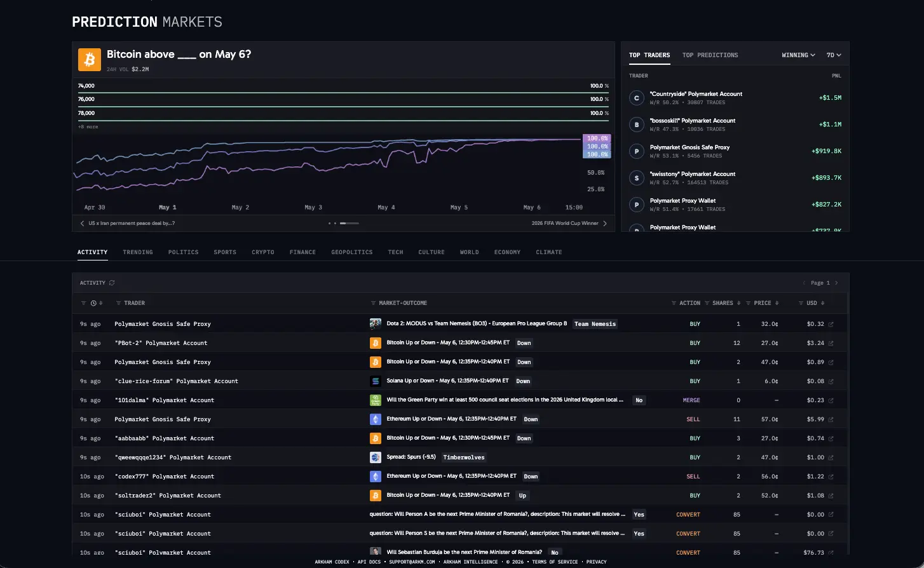
Task: Sort by Price using its sort arrows
Action: click(777, 303)
